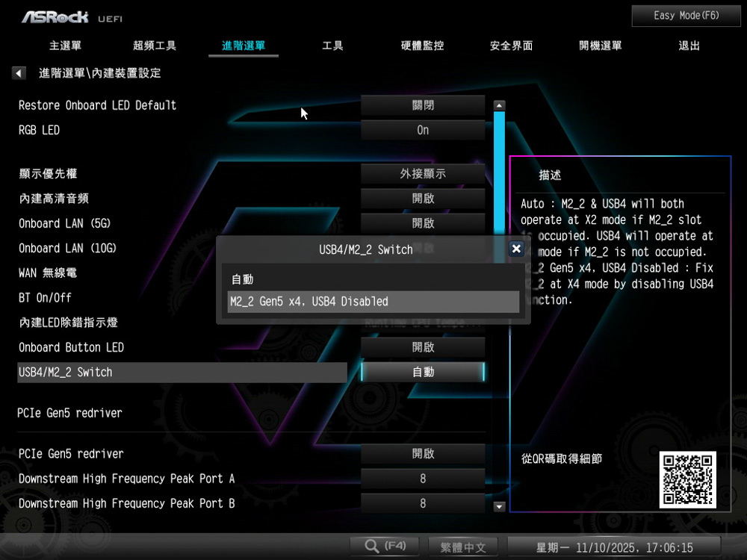This screenshot has width=747, height=560.
Task: Switch to Easy Mode (F6)
Action: click(686, 16)
